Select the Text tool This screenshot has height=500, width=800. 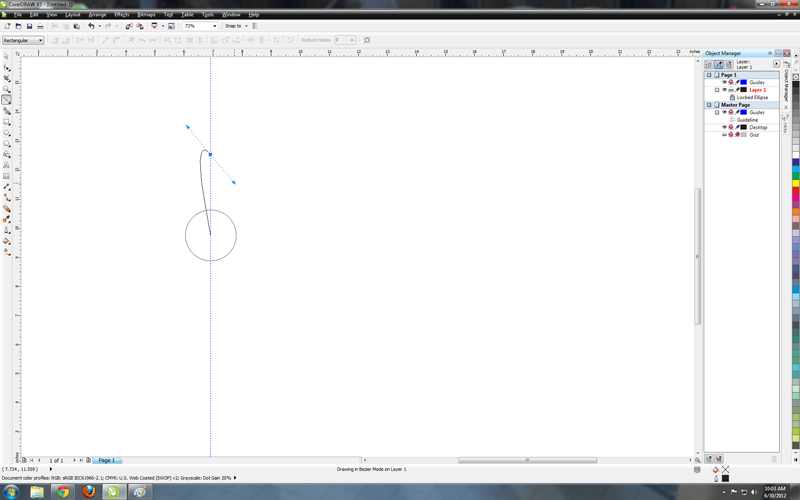7,165
